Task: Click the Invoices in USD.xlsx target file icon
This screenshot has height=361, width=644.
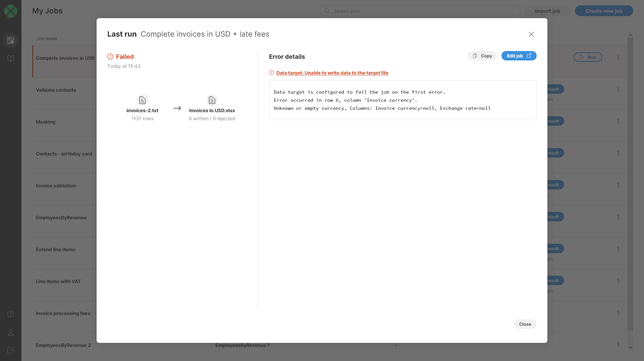Action: coord(212,100)
